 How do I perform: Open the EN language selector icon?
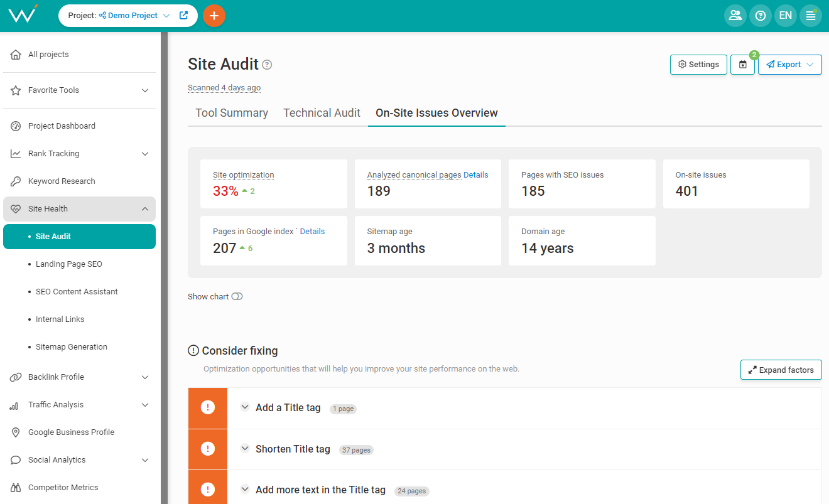tap(785, 15)
